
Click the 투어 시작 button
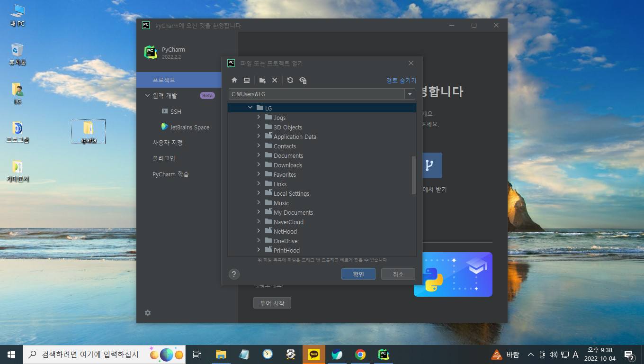(x=272, y=303)
